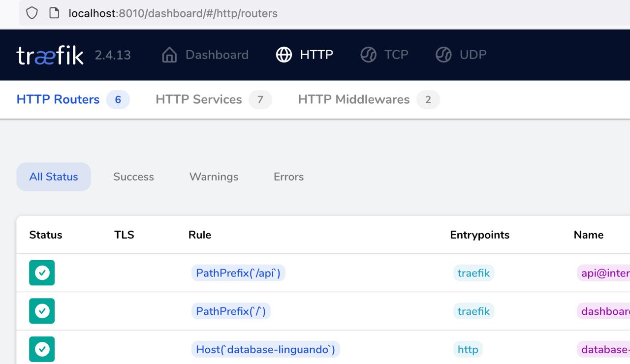Select the HTTP Routers tab
630x364 pixels.
[x=73, y=99]
